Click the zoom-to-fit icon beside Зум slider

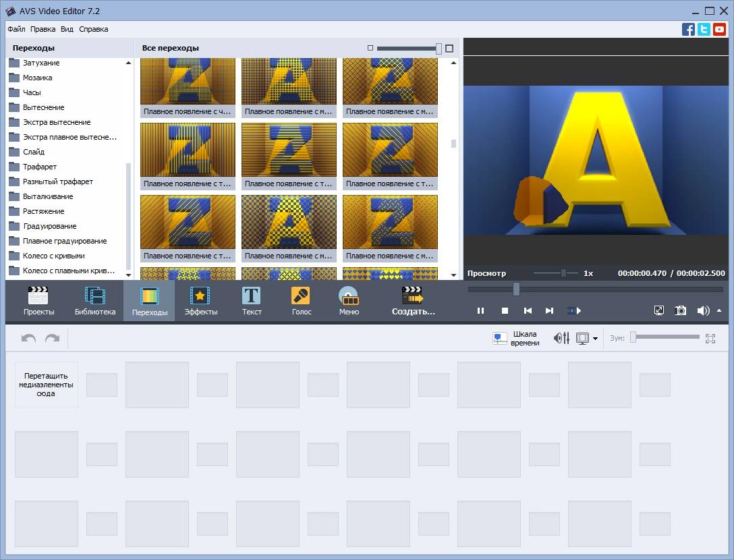pyautogui.click(x=710, y=339)
